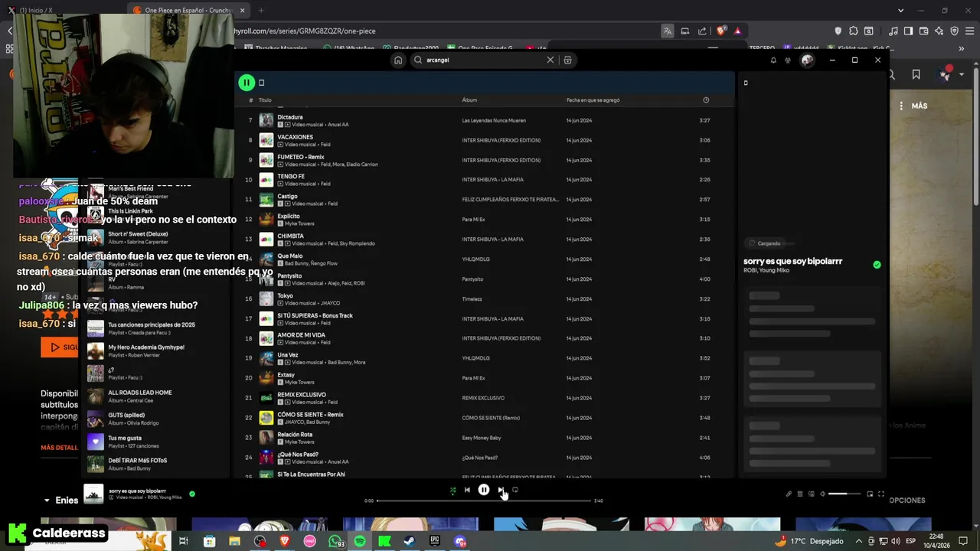Open album 'Las Leyendas Nunca Mueren'

coord(494,120)
